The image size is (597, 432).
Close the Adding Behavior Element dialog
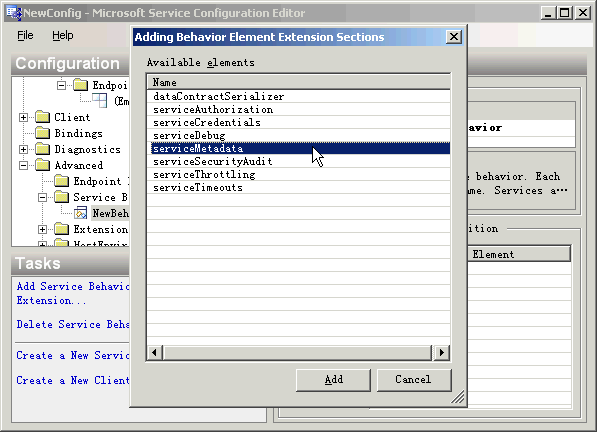(453, 37)
